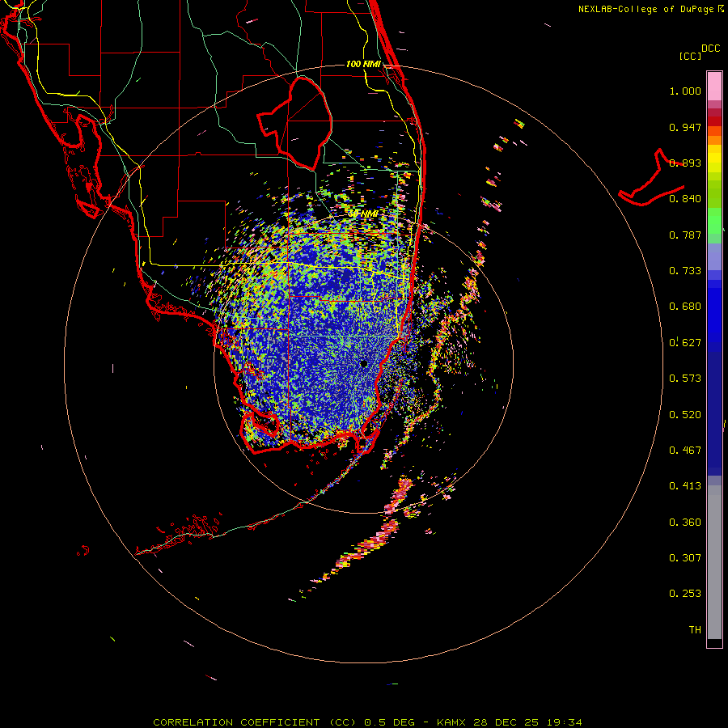Screen dimensions: 728x728
Task: Select the 1.000 scale value
Action: 685,91
